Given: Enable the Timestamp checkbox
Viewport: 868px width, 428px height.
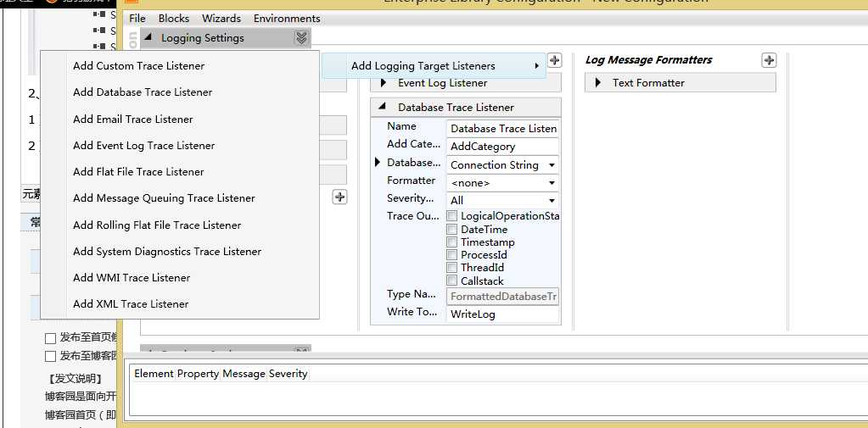Looking at the screenshot, I should pyautogui.click(x=452, y=242).
